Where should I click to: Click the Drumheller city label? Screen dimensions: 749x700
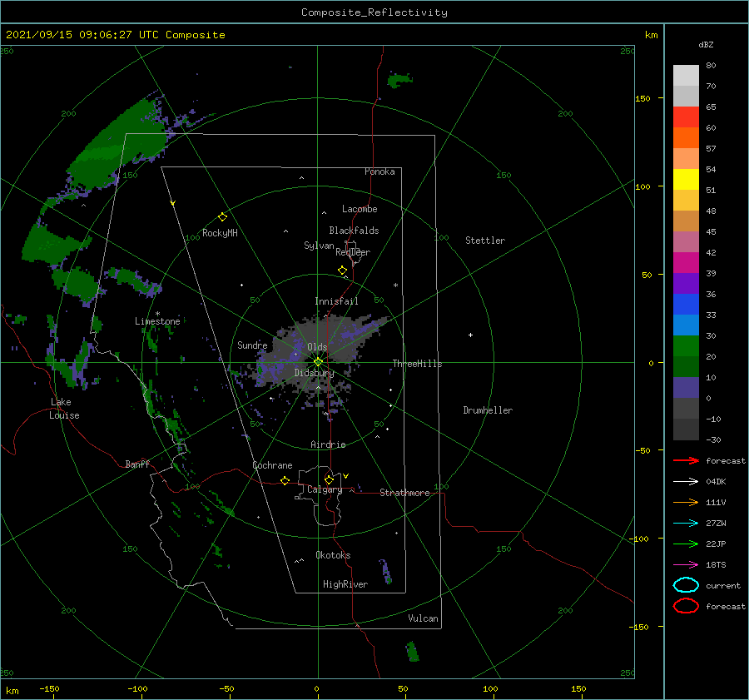click(x=488, y=410)
